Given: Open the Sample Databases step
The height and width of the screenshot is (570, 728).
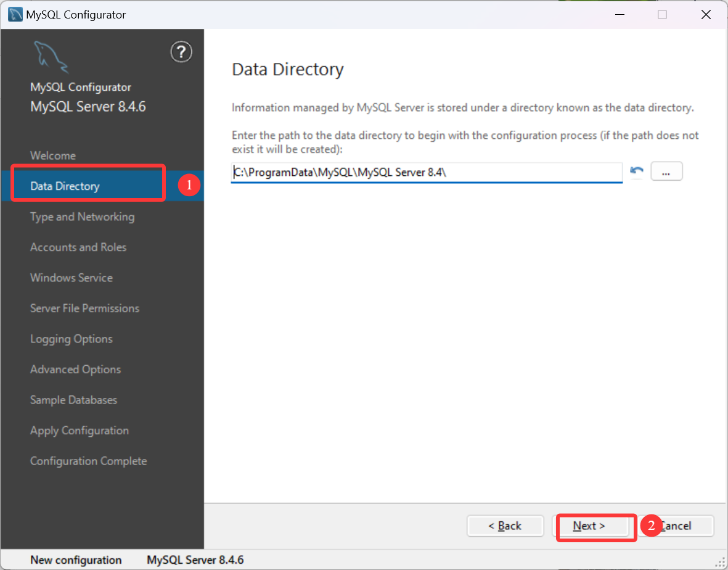Looking at the screenshot, I should click(x=73, y=400).
